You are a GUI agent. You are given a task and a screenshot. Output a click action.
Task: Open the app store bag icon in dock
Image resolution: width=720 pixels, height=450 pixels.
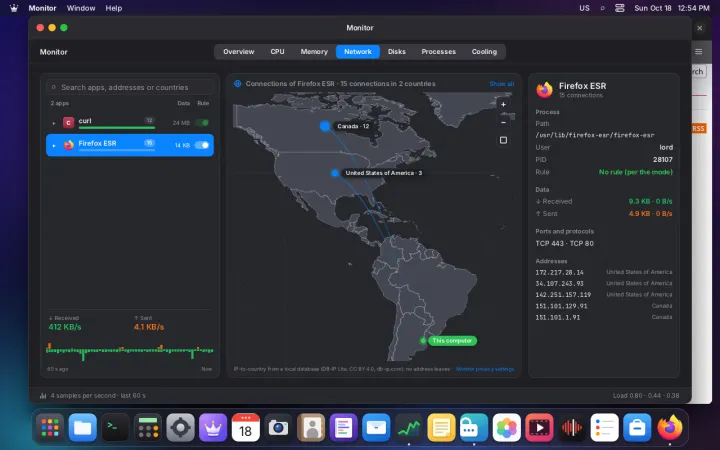[637, 428]
